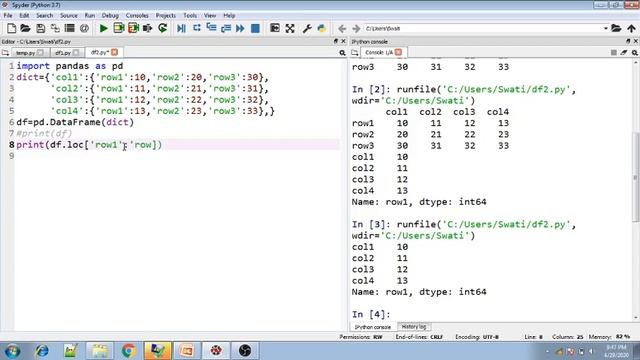Image resolution: width=640 pixels, height=360 pixels.
Task: Switch to the History log bottom tab
Action: coord(414,327)
